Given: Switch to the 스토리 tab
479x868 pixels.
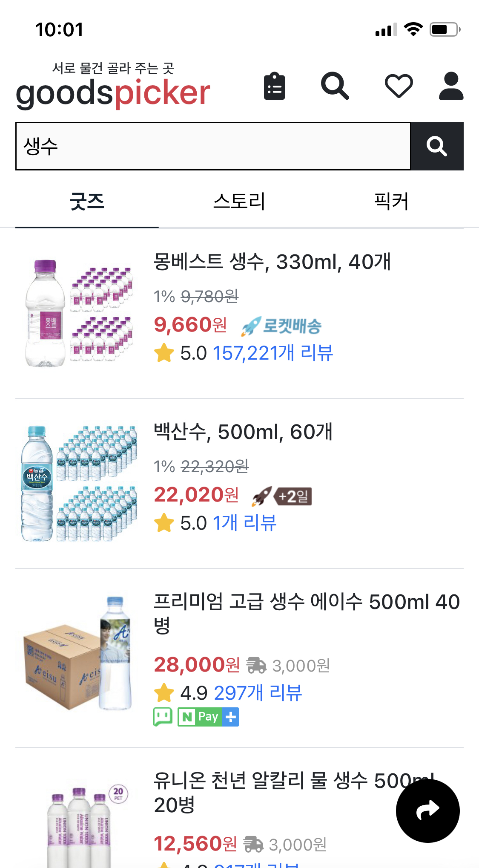Looking at the screenshot, I should [239, 202].
